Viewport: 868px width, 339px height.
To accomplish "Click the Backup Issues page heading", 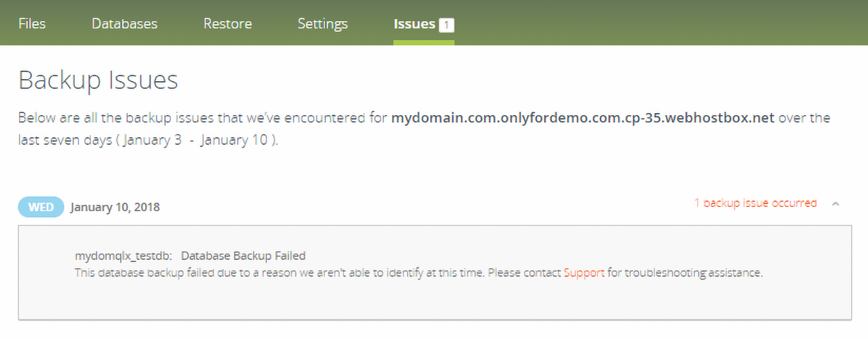I will [98, 81].
